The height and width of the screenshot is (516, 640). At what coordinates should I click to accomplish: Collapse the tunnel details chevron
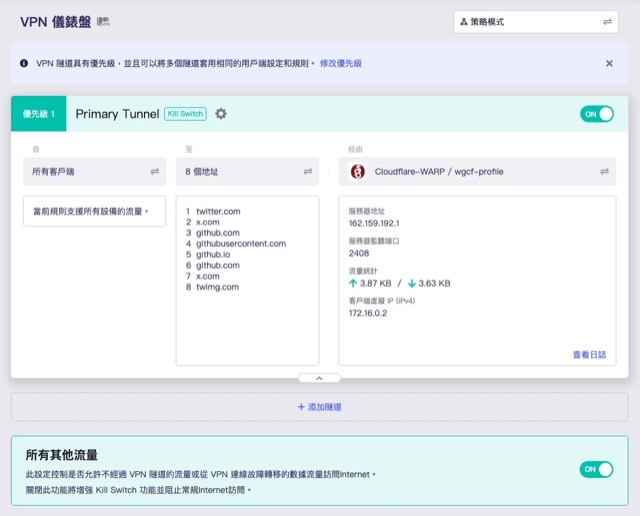[319, 378]
